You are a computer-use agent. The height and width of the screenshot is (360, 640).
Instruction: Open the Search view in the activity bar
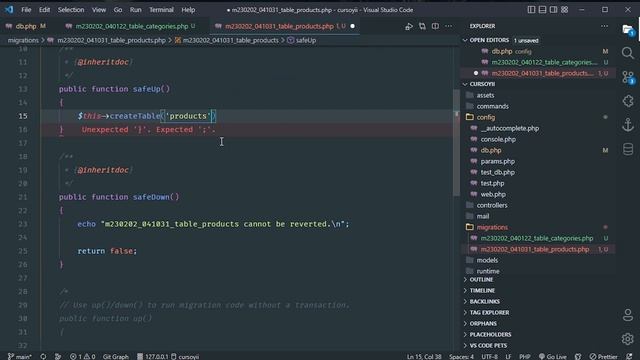(628, 53)
